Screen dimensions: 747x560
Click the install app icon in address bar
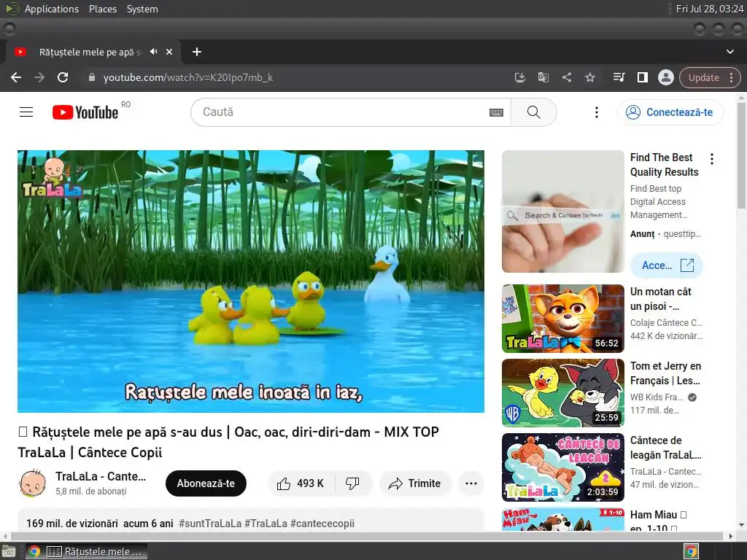(519, 77)
